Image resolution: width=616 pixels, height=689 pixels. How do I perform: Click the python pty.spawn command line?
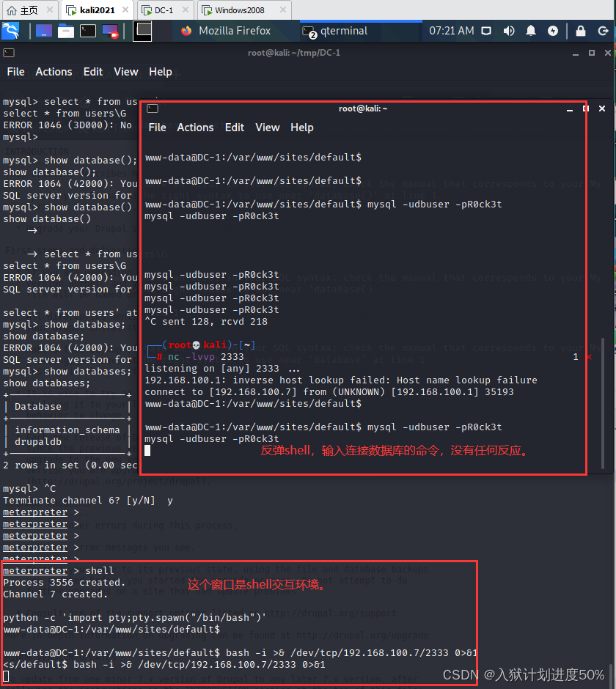click(x=134, y=618)
